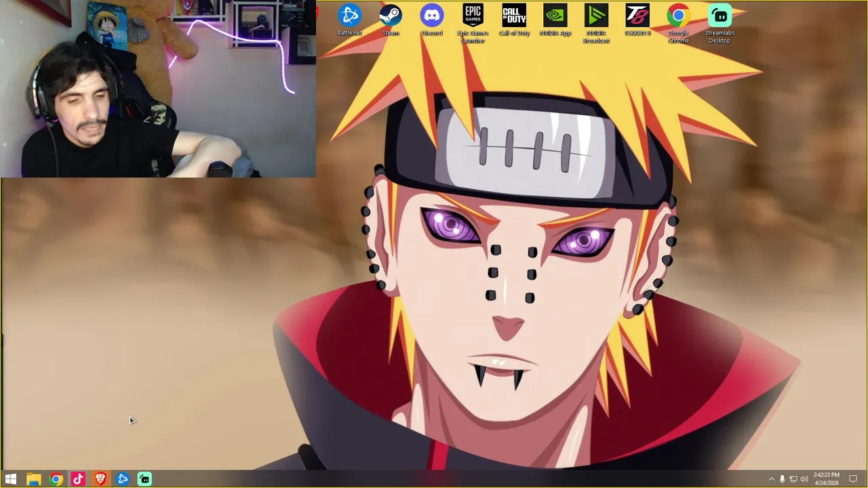Viewport: 868px width, 488px height.
Task: Click the Call of Duty desktop icon
Action: tap(514, 20)
